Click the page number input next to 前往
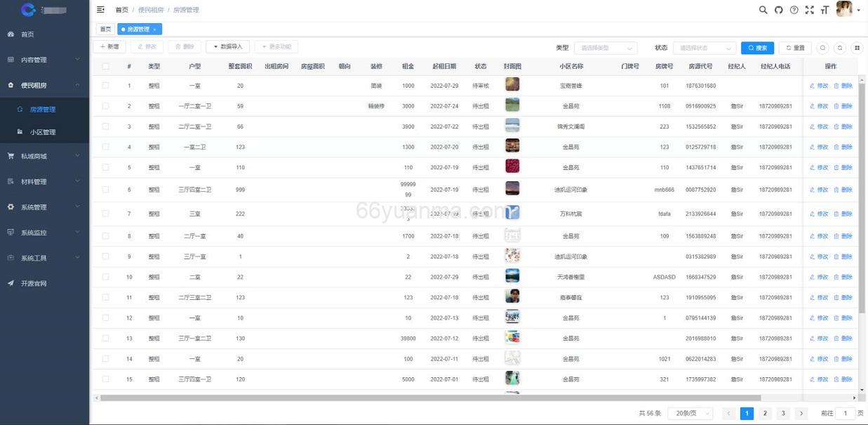 pyautogui.click(x=845, y=413)
